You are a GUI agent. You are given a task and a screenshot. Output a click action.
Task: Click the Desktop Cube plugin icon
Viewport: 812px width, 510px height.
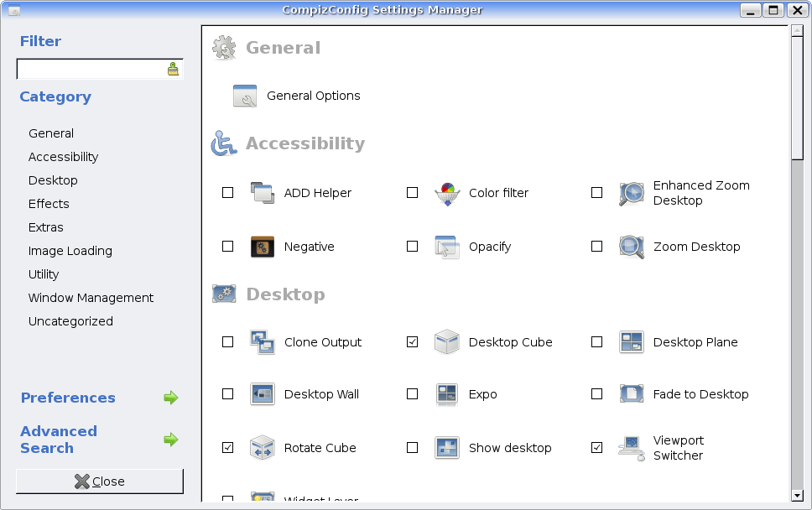(446, 342)
